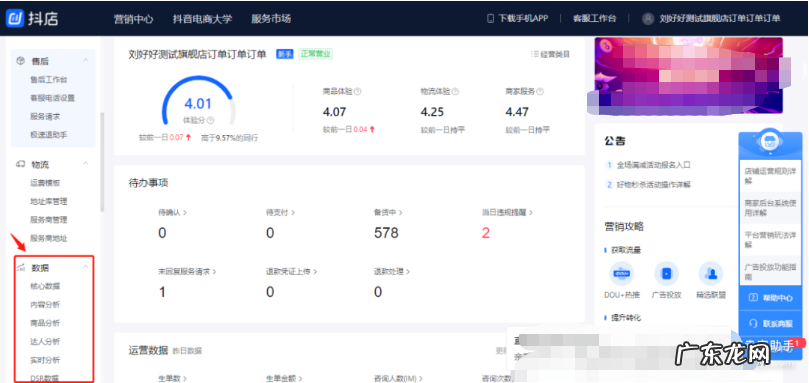Click the 退款处理 todo label
Image resolution: width=809 pixels, height=383 pixels.
click(389, 272)
